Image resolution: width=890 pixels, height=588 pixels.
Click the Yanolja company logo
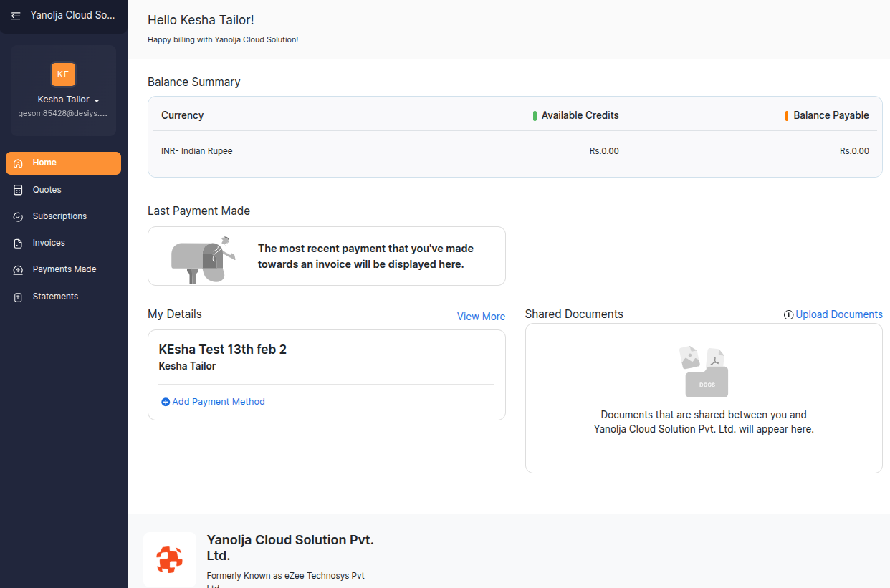point(170,559)
